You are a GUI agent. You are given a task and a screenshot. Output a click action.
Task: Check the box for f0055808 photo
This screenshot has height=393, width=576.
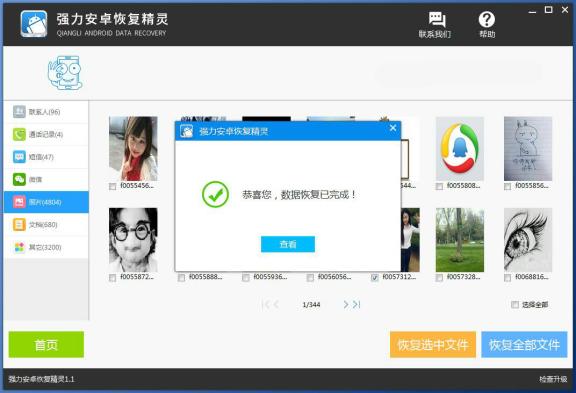(x=439, y=187)
